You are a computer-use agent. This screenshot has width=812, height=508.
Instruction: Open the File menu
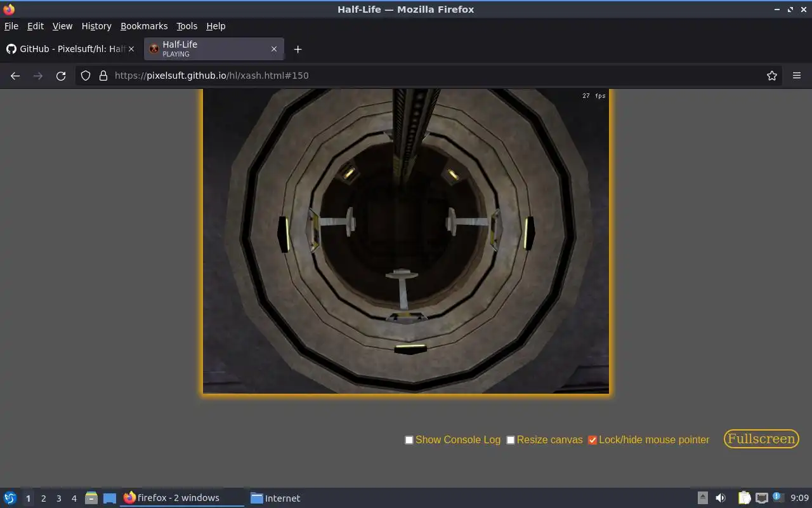(11, 26)
